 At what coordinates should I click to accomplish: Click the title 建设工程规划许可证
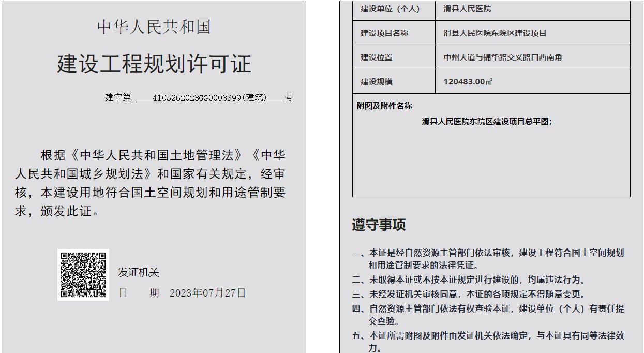[x=154, y=64]
